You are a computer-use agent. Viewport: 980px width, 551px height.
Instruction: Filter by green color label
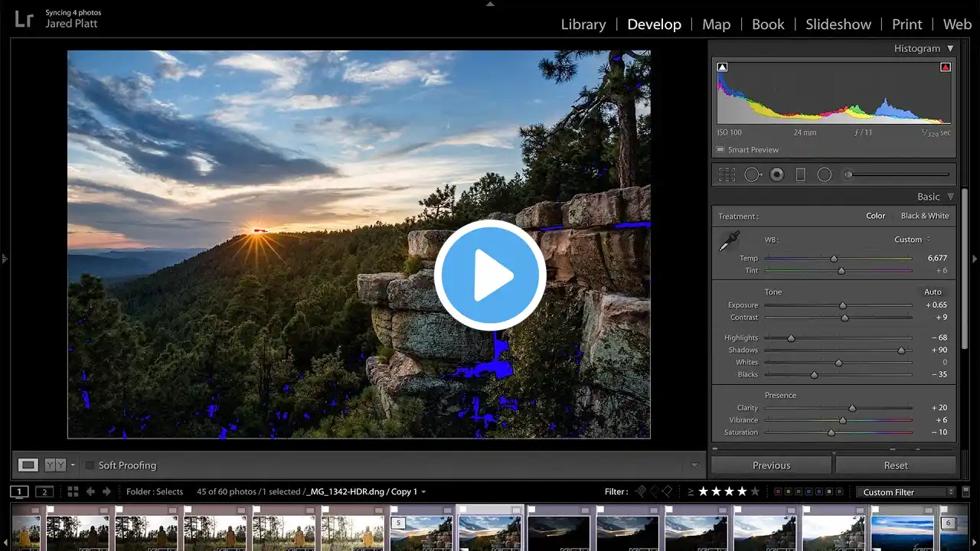point(798,491)
